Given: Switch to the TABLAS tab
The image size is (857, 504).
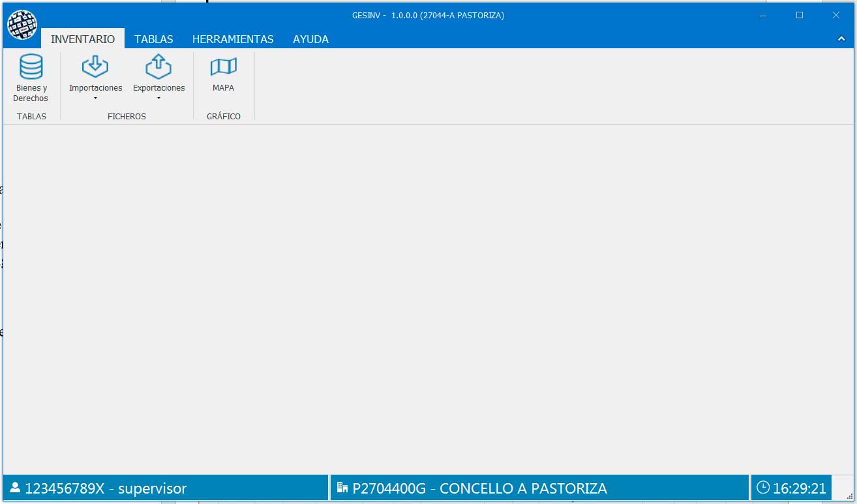Looking at the screenshot, I should 153,39.
